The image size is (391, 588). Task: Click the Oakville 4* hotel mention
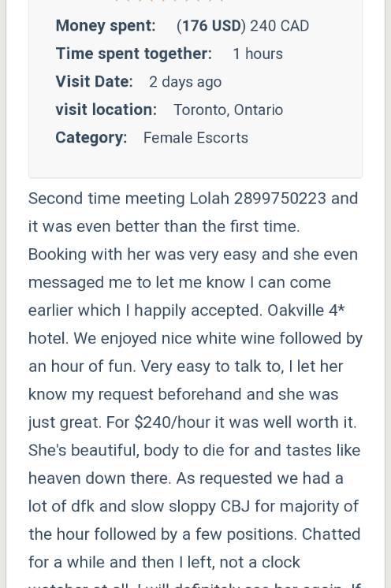pos(306,311)
